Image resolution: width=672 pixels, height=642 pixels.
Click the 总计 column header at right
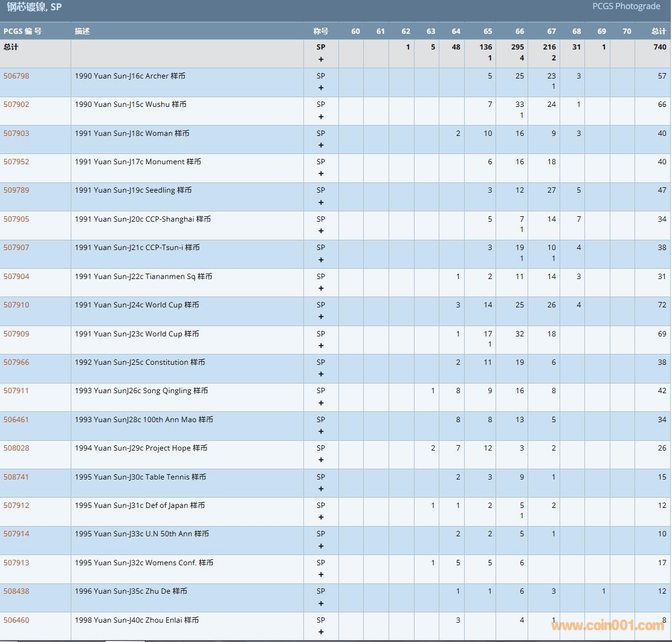pyautogui.click(x=659, y=31)
